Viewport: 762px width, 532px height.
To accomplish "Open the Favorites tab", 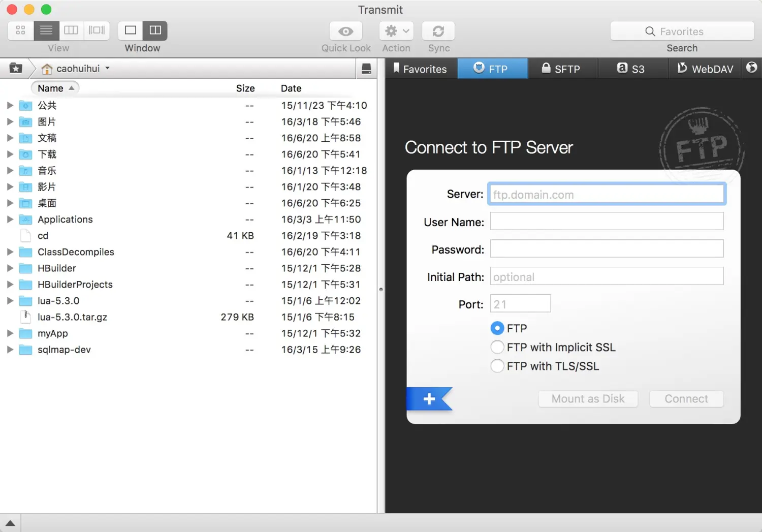I will (x=421, y=69).
